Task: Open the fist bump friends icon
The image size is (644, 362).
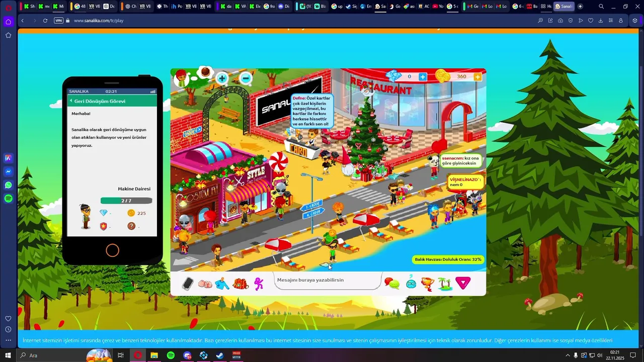Action: click(205, 284)
